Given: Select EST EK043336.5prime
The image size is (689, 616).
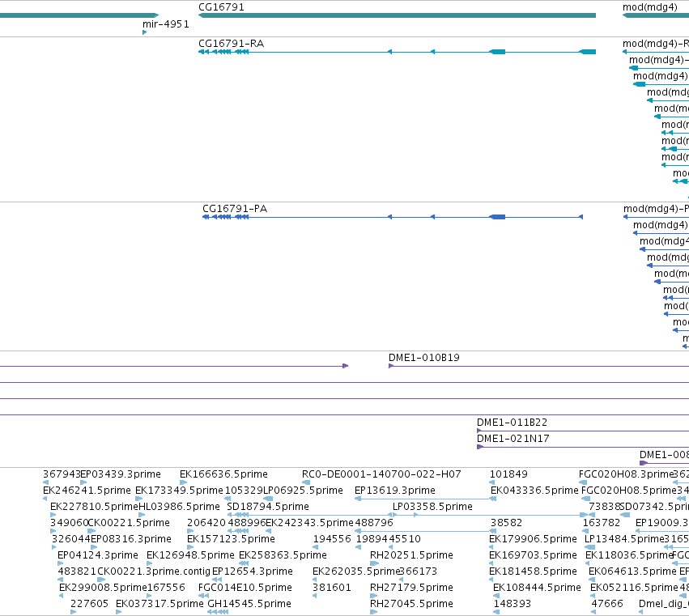Looking at the screenshot, I should coord(534,491).
